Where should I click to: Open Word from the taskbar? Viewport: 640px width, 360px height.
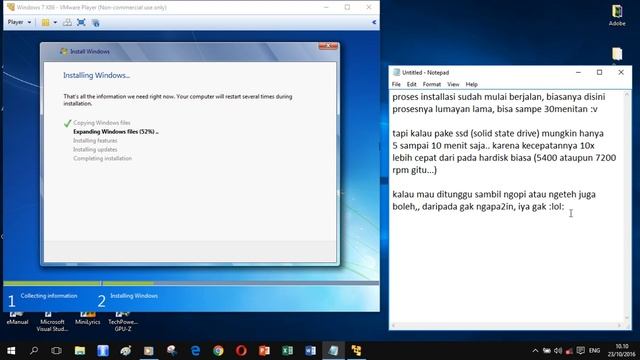click(x=310, y=351)
